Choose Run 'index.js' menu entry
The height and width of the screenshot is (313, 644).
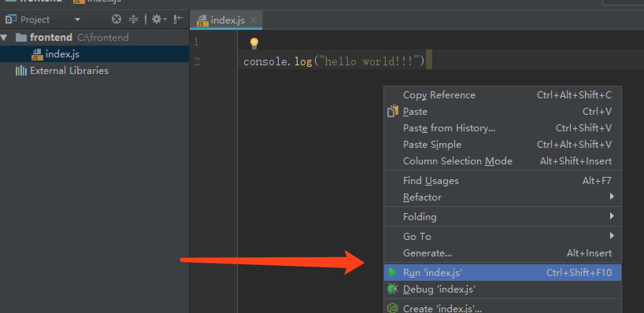(503, 272)
